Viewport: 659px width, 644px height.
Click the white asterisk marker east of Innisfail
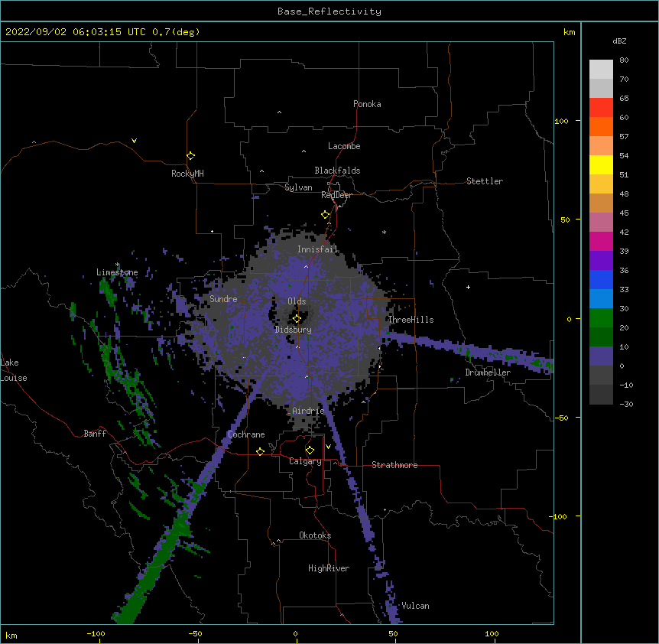(384, 232)
